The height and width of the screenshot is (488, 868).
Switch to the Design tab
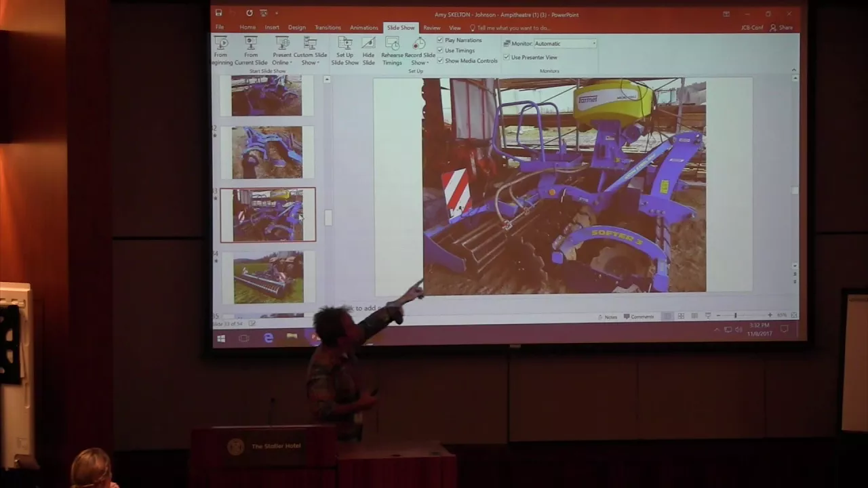(x=297, y=27)
